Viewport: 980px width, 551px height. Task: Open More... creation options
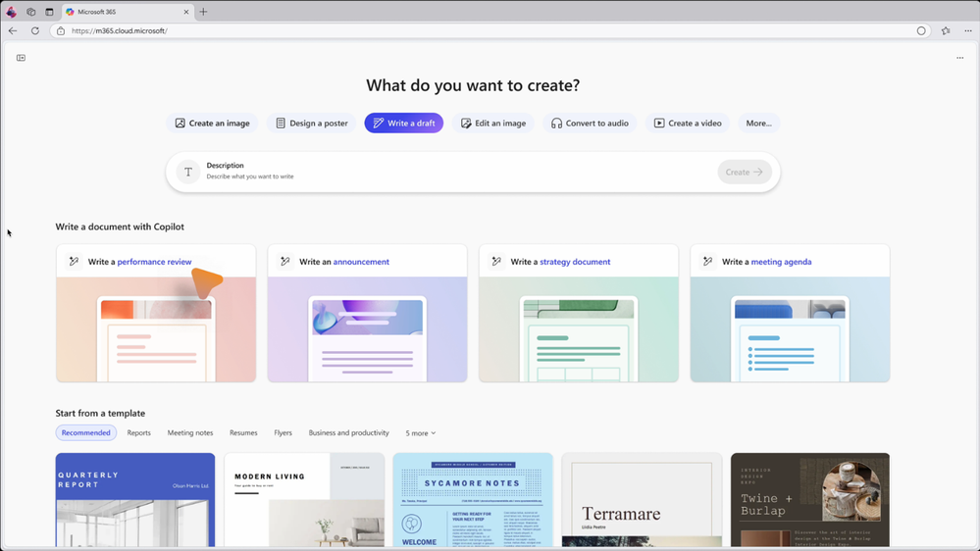pyautogui.click(x=758, y=124)
